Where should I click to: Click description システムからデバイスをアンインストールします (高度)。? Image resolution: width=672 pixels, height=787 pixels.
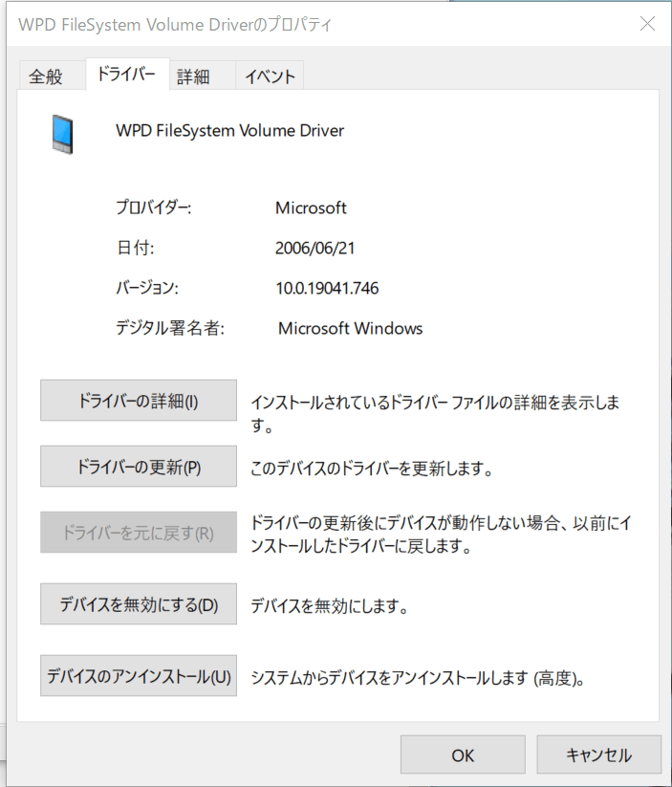(x=418, y=679)
